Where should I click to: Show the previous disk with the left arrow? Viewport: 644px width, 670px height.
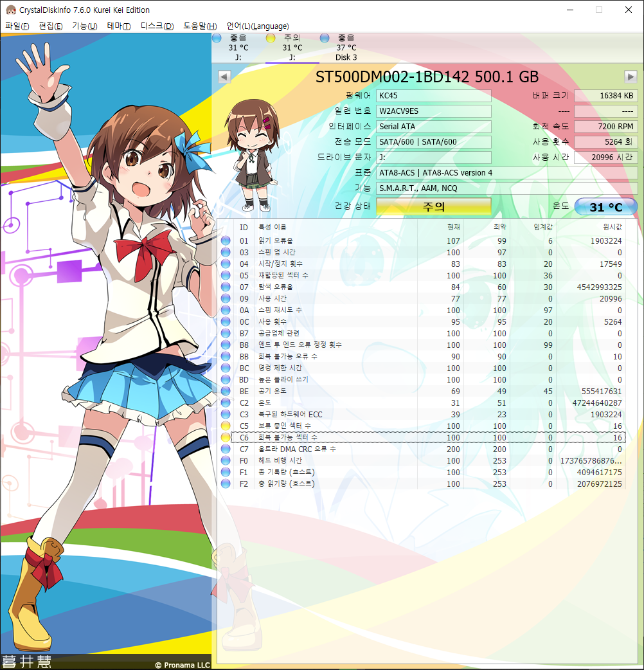tap(224, 77)
